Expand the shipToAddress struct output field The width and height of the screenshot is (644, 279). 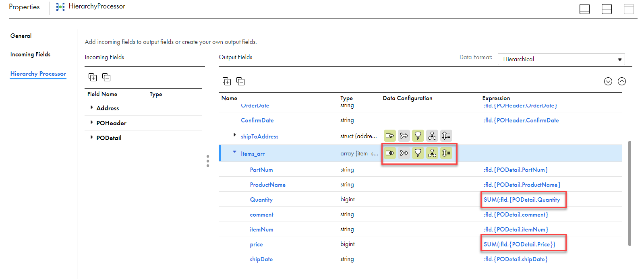(x=235, y=135)
